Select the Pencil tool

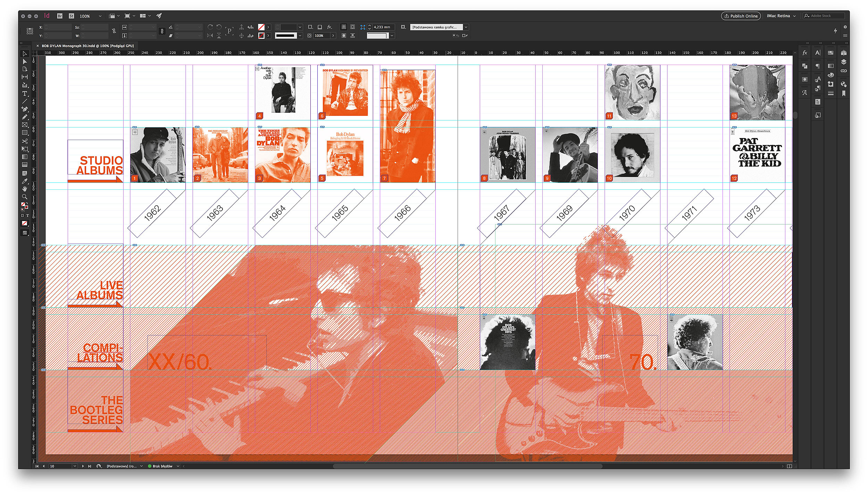point(25,117)
